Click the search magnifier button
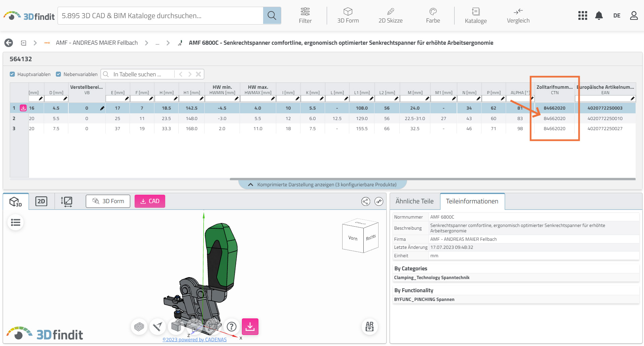 (x=272, y=15)
